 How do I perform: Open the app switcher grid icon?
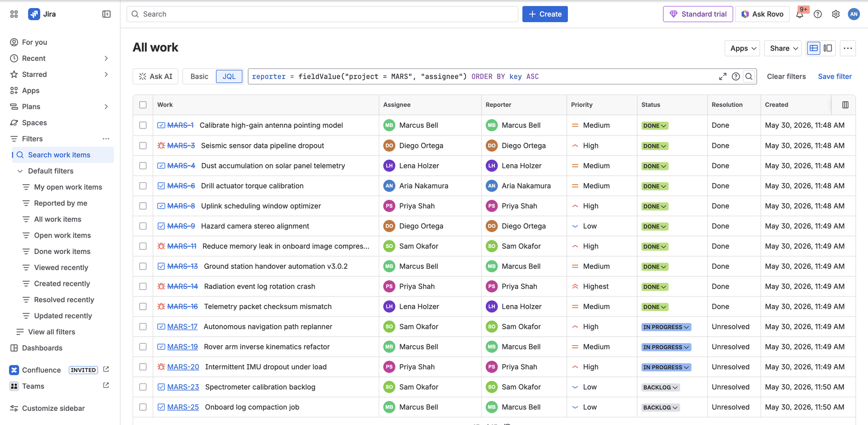coord(14,14)
